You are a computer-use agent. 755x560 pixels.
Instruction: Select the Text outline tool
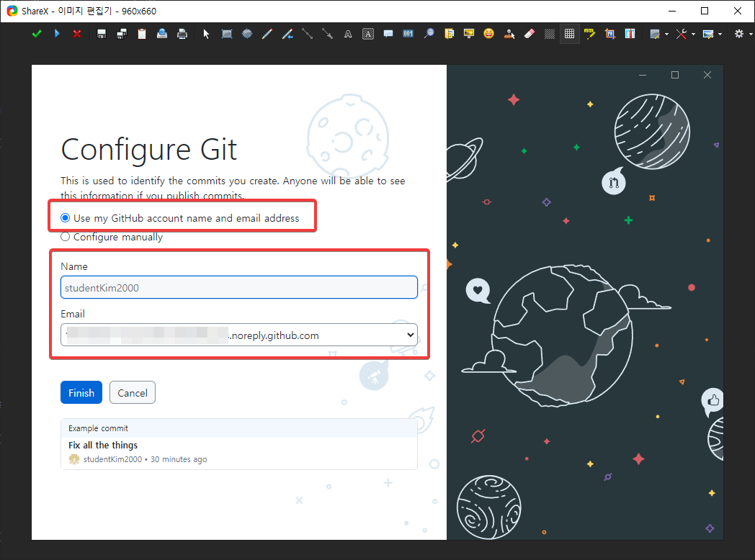coord(348,34)
